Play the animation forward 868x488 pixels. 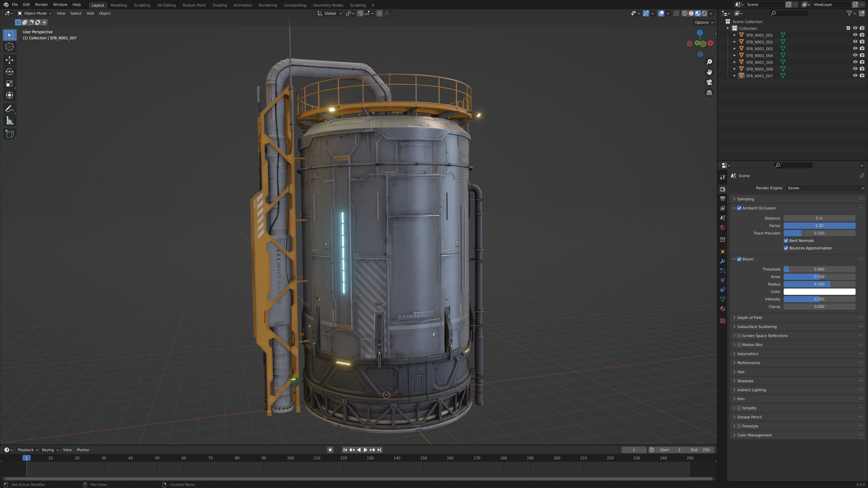tap(366, 450)
